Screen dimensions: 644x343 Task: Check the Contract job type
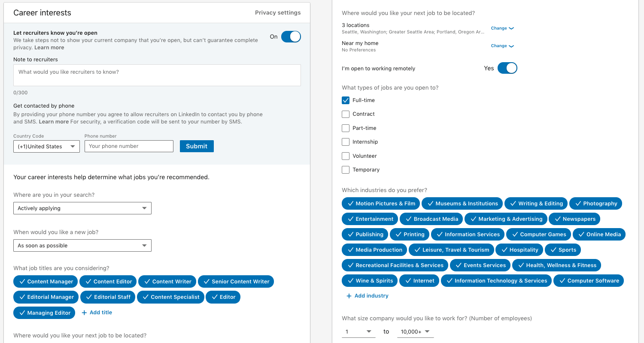345,114
